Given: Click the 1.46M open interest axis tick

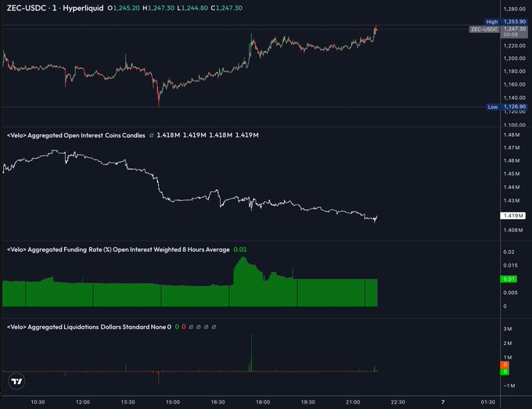Looking at the screenshot, I should click(x=512, y=161).
